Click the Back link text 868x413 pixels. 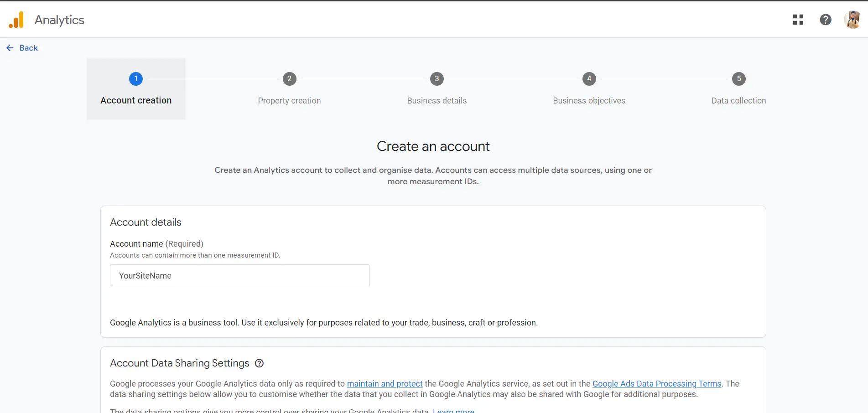coord(28,48)
